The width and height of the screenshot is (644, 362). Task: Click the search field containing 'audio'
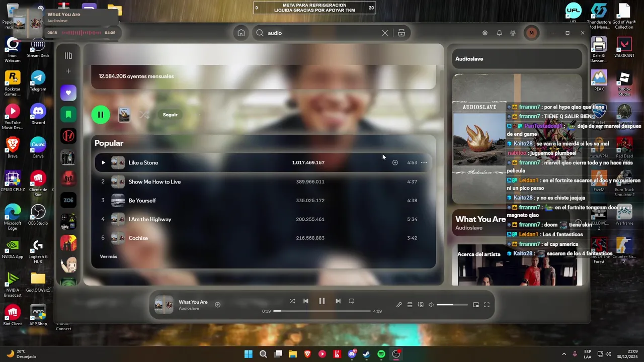pyautogui.click(x=322, y=33)
